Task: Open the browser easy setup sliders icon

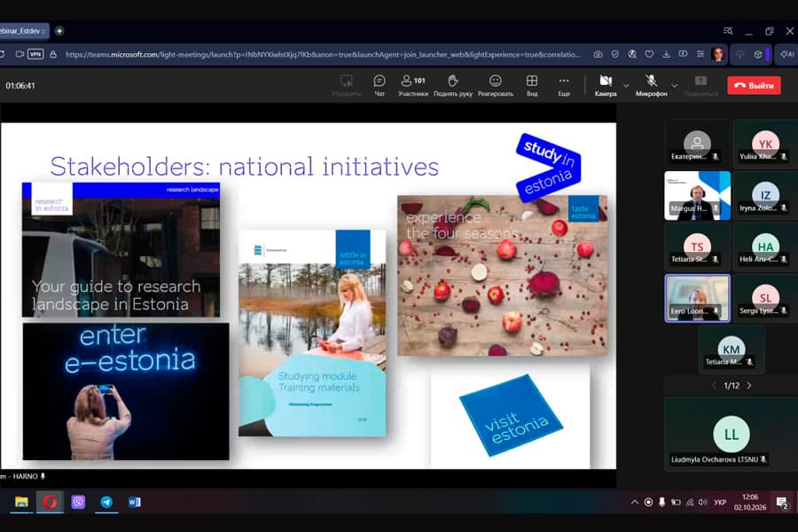Action: tap(700, 54)
